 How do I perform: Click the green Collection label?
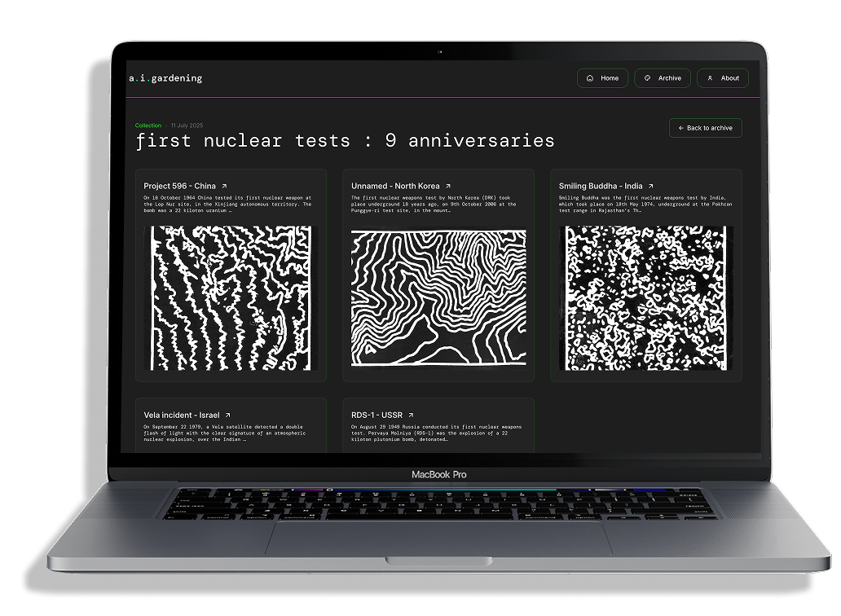[x=148, y=125]
